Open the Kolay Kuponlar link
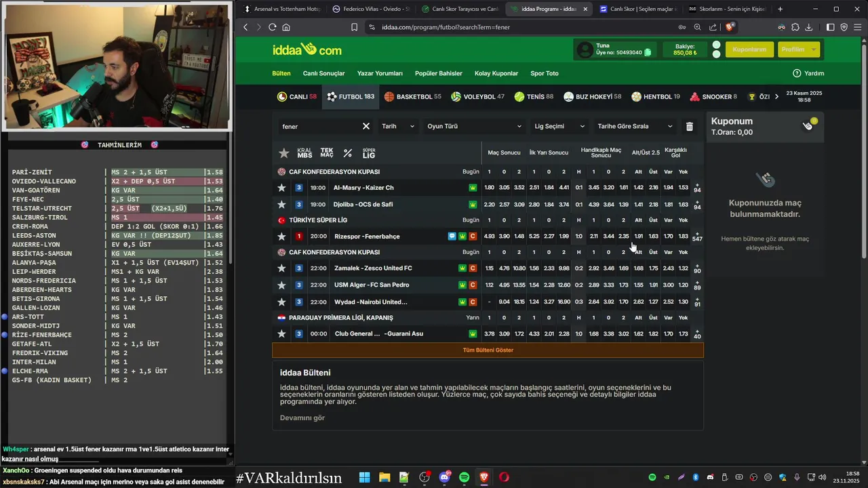This screenshot has height=488, width=868. pos(496,73)
